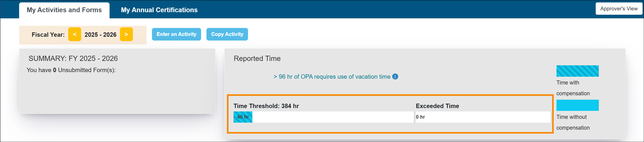The width and height of the screenshot is (644, 142).
Task: Click the Unsubmitted Form(s) count text
Action: pos(71,70)
